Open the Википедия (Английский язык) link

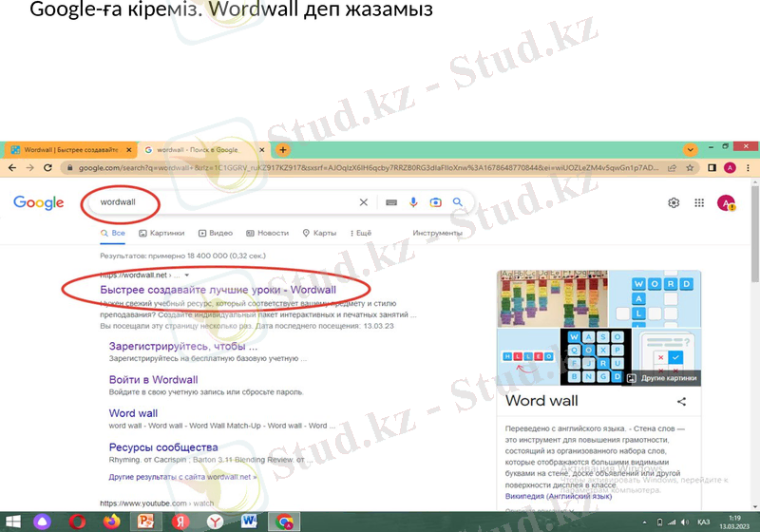tap(559, 496)
